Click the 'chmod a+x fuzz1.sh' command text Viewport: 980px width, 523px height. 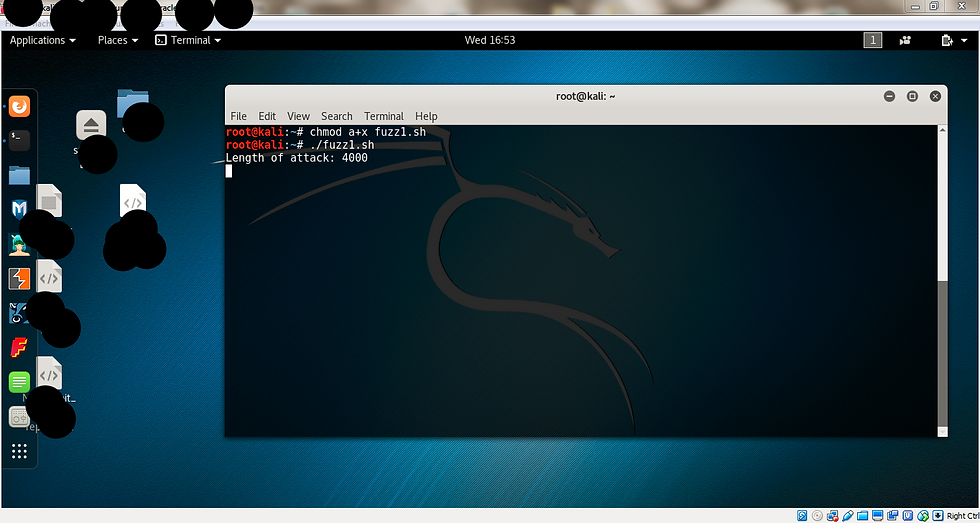pyautogui.click(x=368, y=132)
